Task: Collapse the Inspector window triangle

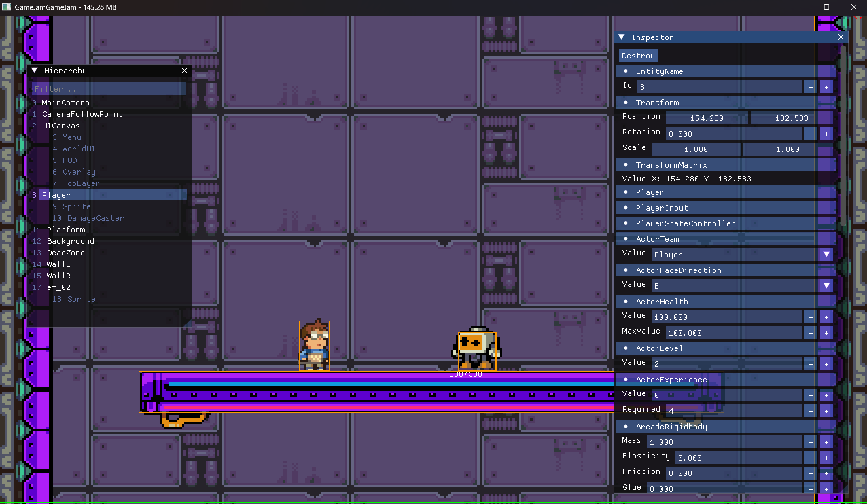Action: pos(621,37)
